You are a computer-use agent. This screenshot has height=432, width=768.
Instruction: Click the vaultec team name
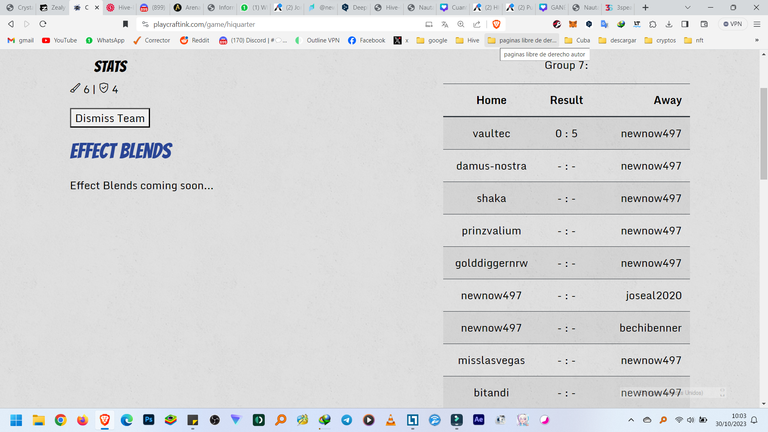(x=491, y=133)
